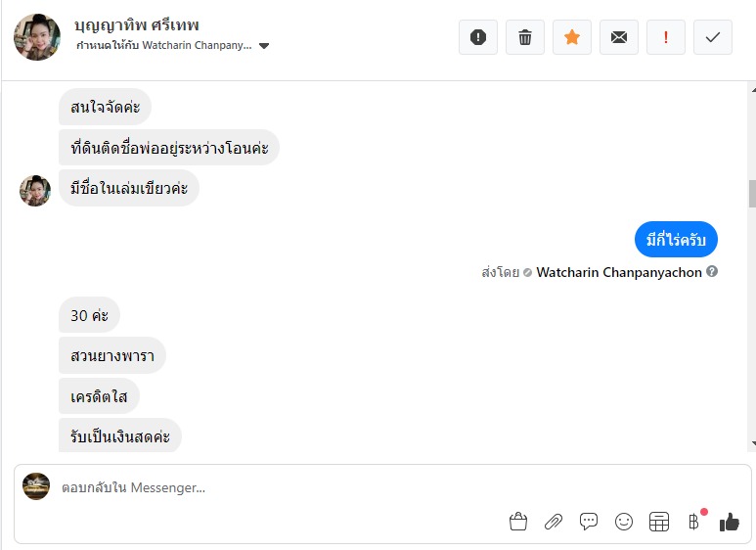Click the customer profile picture in header
This screenshot has height=550, width=756.
pos(37,37)
